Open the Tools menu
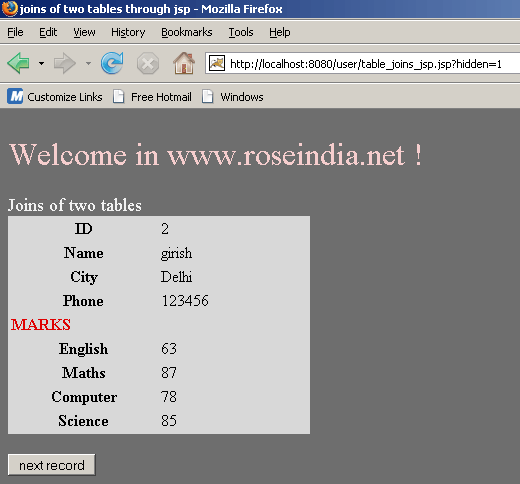Image resolution: width=520 pixels, height=484 pixels. pos(241,32)
